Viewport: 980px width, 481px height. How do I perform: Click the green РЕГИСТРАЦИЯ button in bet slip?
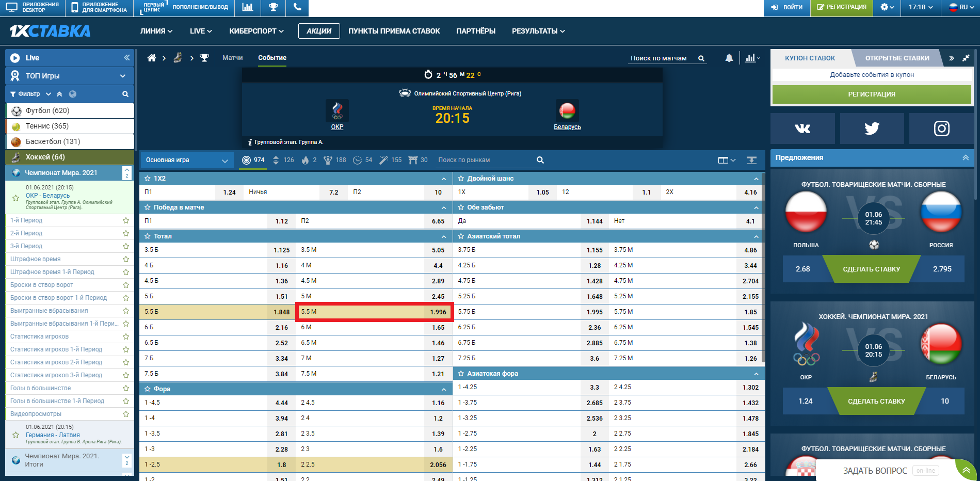(872, 94)
